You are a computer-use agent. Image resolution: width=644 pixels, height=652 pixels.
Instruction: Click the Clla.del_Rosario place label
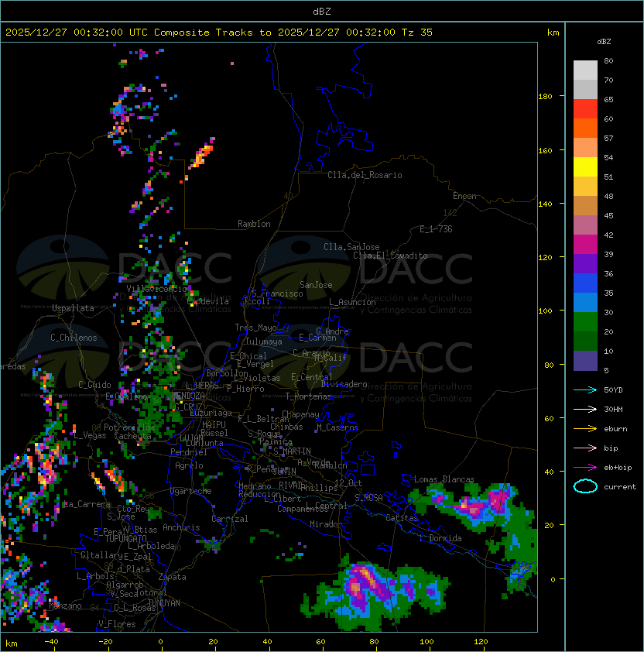coord(365,175)
